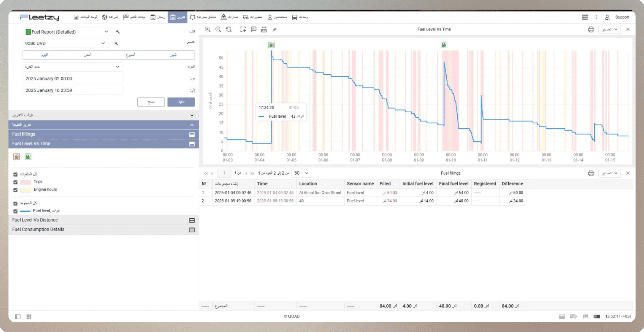Close the Fuel fillings table panel
644x332 pixels.
(x=628, y=173)
